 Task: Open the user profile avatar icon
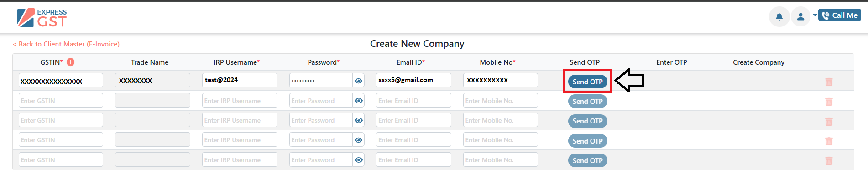tap(800, 17)
